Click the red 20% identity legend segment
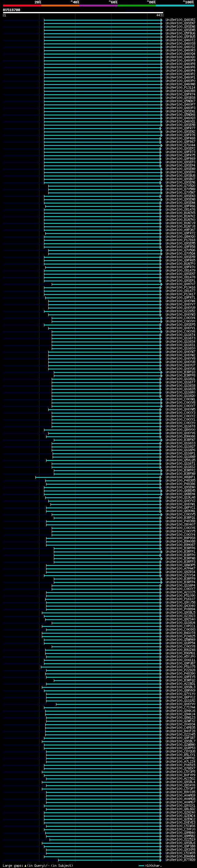Image resolution: width=197 pixels, height=868 pixels. [22, 6]
